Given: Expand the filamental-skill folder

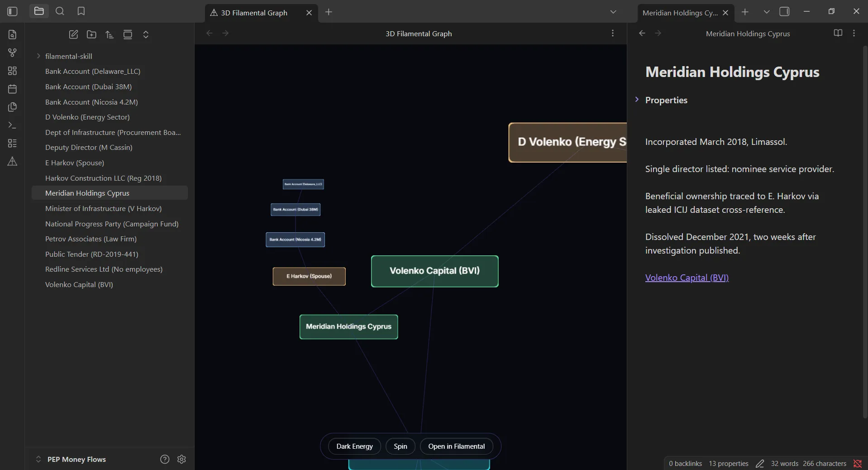Looking at the screenshot, I should tap(38, 56).
